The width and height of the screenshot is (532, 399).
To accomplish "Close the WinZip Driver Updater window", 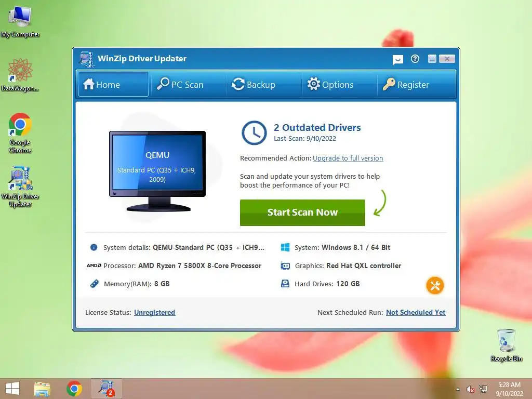I will (447, 59).
